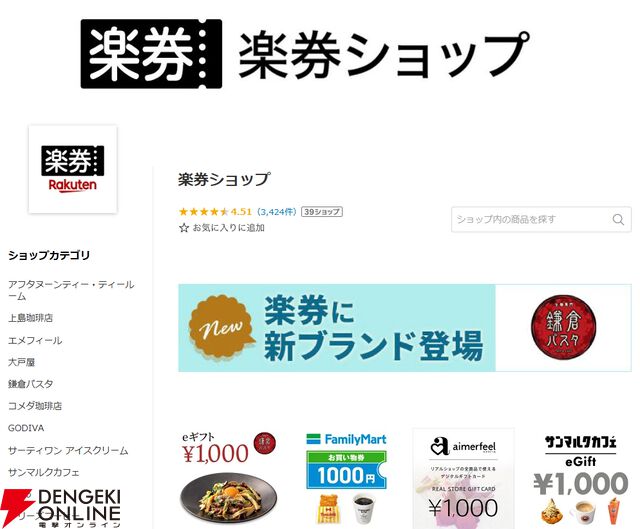Click the large 楽券 ticket logo
This screenshot has height=529, width=640.
151,53
